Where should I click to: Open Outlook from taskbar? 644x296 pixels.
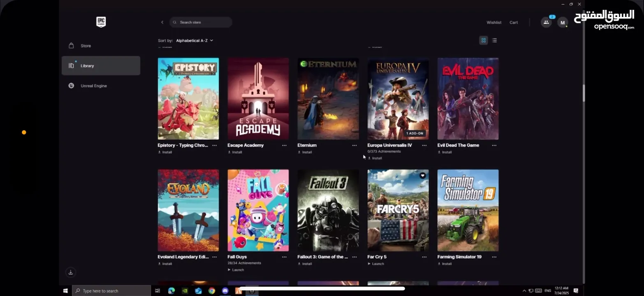click(x=198, y=291)
